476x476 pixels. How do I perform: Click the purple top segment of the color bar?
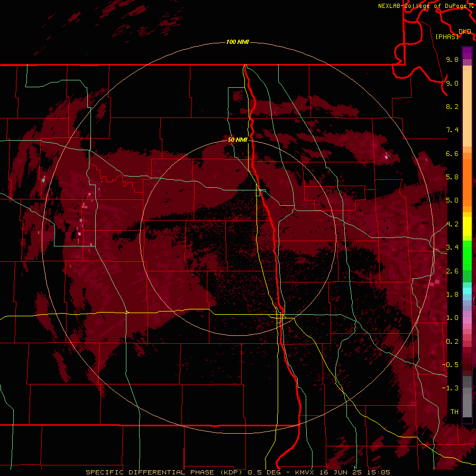coord(467,53)
